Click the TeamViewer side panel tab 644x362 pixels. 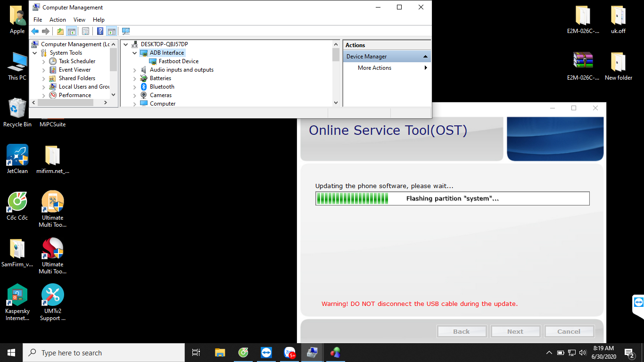(x=638, y=302)
